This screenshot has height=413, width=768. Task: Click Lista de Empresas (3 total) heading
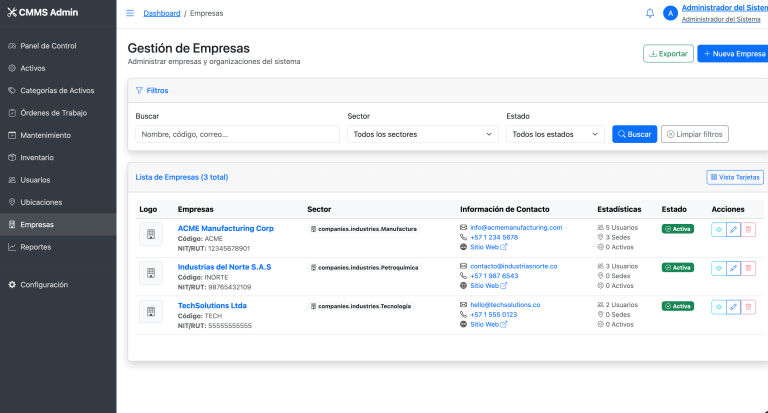pos(182,177)
